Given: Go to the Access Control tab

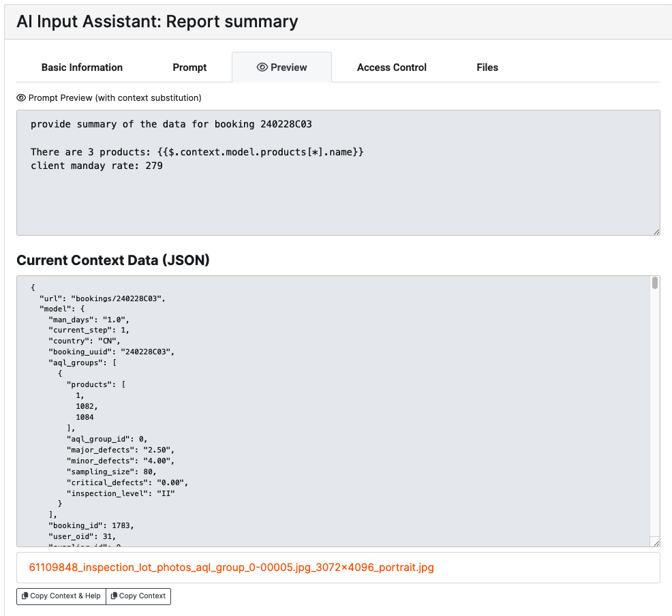Looking at the screenshot, I should click(391, 67).
